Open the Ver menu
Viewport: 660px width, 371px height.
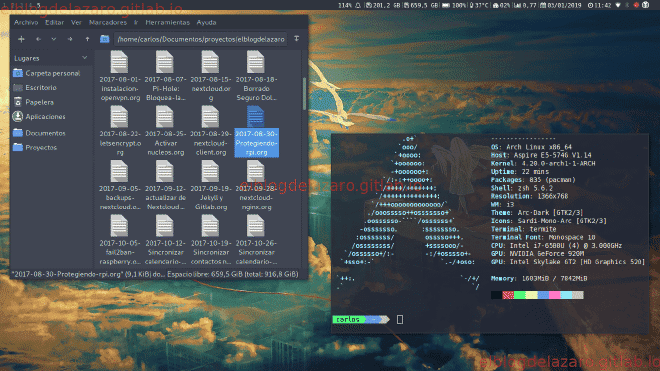pyautogui.click(x=76, y=22)
